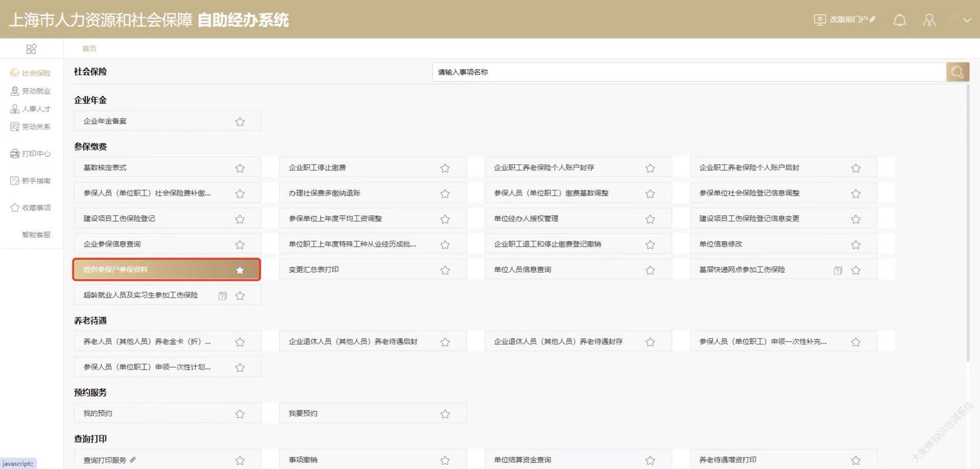Screen dimensions: 980x469
Task: Select 人事人才 in the left menu
Action: coord(31,109)
